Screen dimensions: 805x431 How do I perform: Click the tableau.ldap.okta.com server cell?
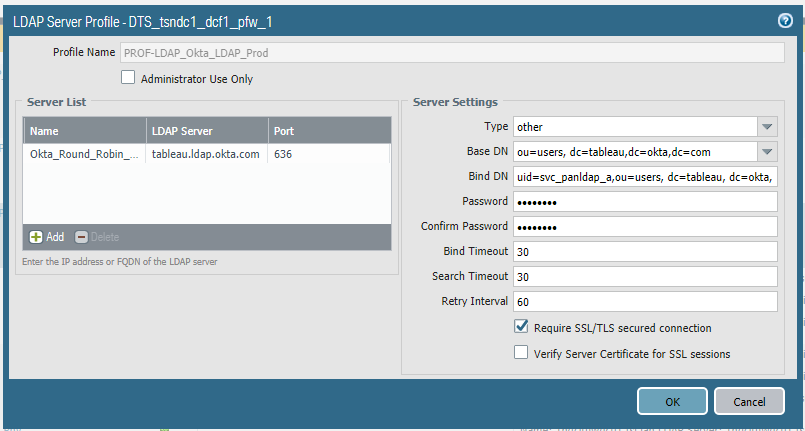[x=207, y=154]
